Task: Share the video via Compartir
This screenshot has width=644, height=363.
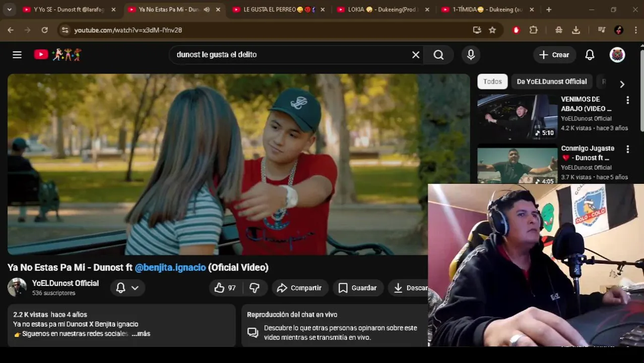Action: (300, 288)
